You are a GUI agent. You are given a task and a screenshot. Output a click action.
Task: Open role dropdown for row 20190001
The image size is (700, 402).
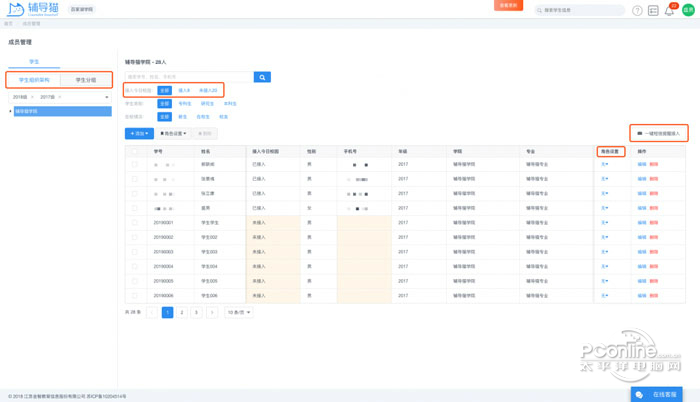tap(604, 222)
